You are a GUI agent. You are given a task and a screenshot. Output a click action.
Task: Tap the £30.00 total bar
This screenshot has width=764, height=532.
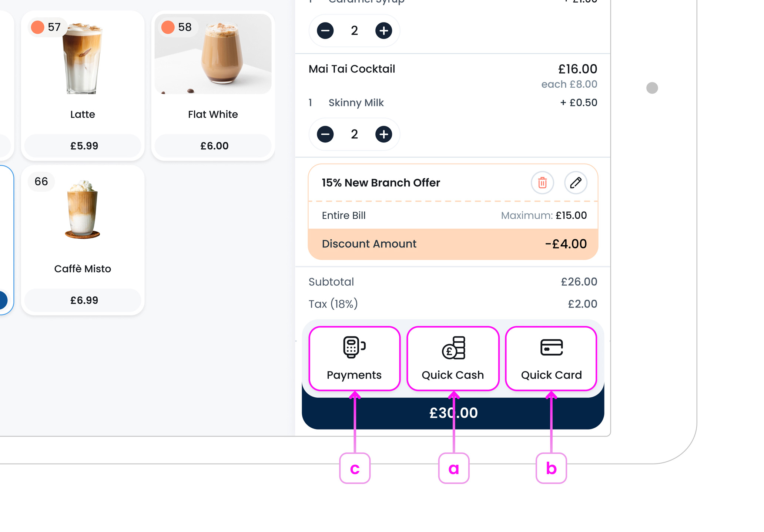click(453, 413)
